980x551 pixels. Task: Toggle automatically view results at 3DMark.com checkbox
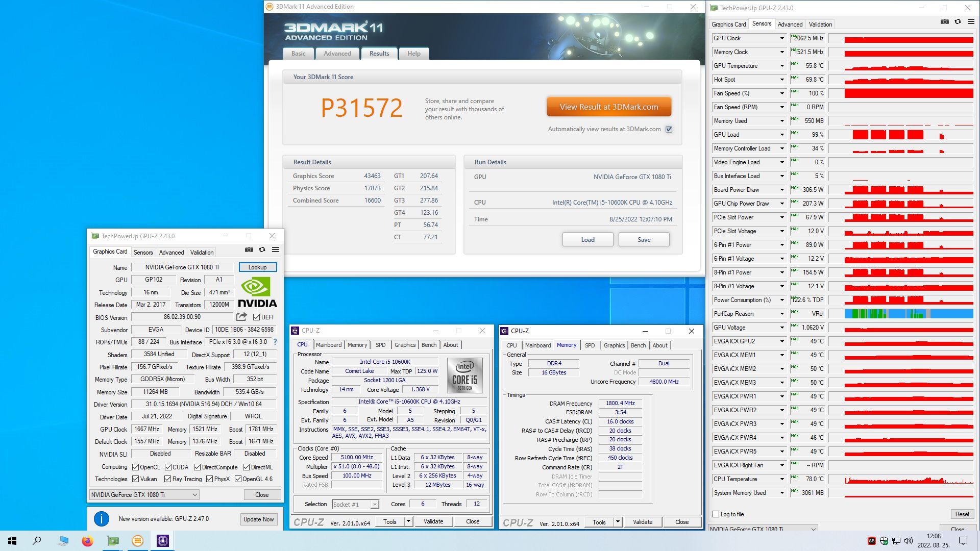click(669, 129)
